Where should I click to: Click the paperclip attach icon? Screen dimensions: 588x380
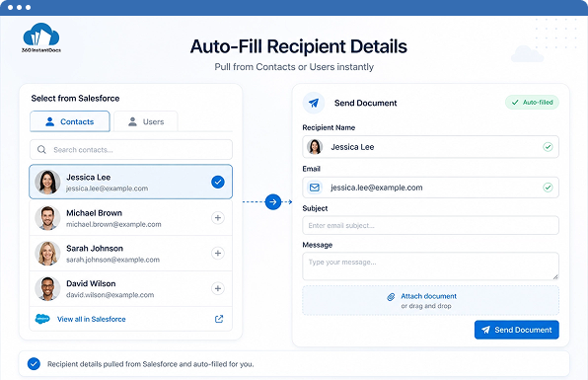tap(391, 297)
